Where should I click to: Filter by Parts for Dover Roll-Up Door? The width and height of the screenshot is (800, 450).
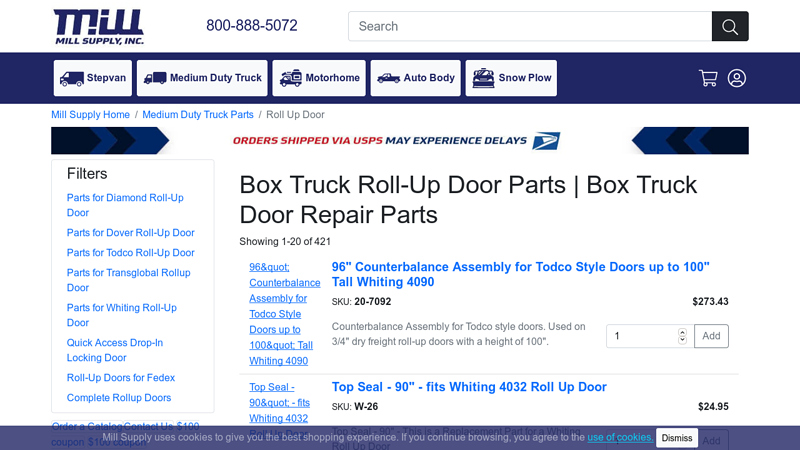[x=131, y=233]
